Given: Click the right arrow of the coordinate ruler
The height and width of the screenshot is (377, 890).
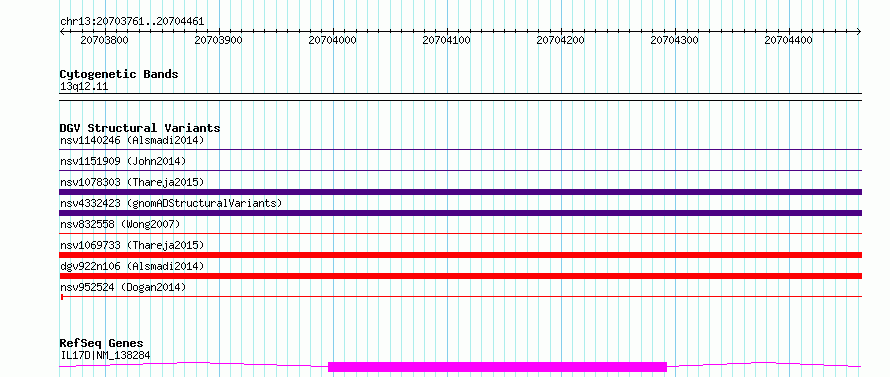Looking at the screenshot, I should click(859, 31).
